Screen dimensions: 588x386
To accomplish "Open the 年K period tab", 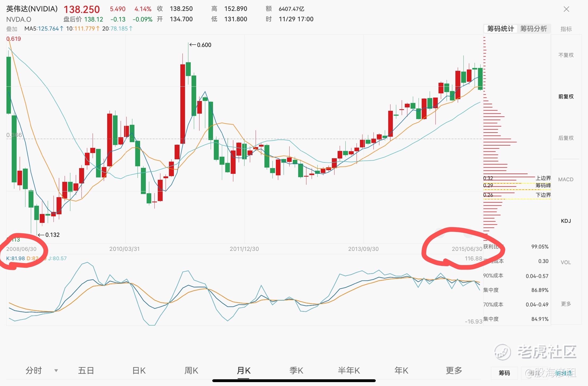I will tap(401, 370).
